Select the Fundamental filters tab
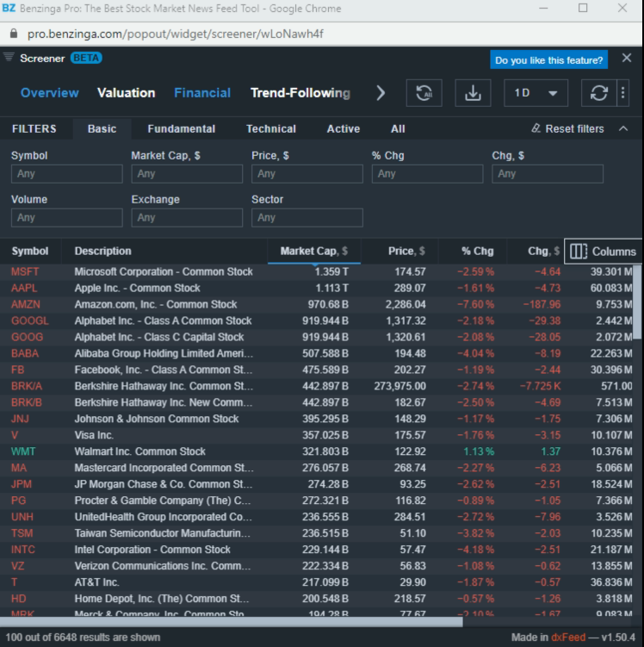This screenshot has height=647, width=644. coord(182,128)
